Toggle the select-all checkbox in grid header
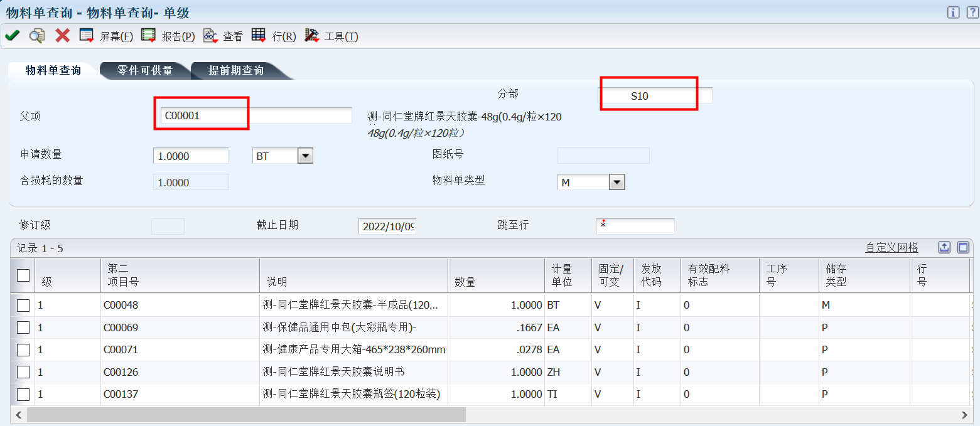The height and width of the screenshot is (426, 980). point(23,275)
